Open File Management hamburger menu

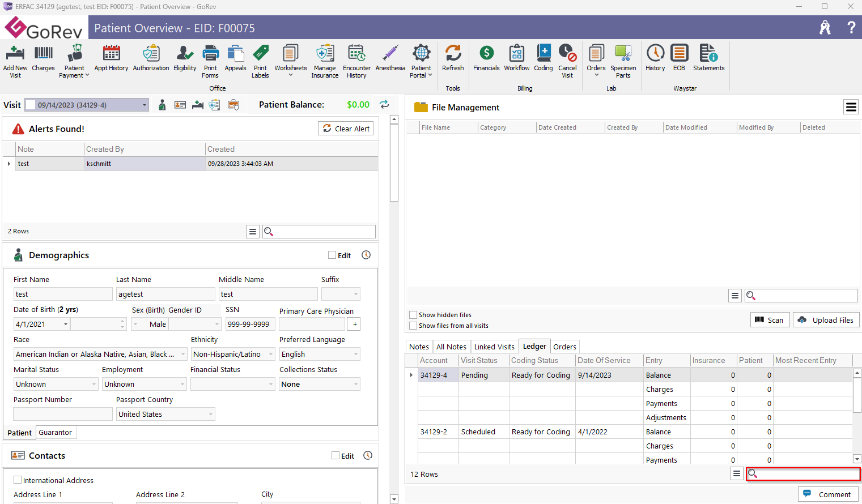coord(851,107)
